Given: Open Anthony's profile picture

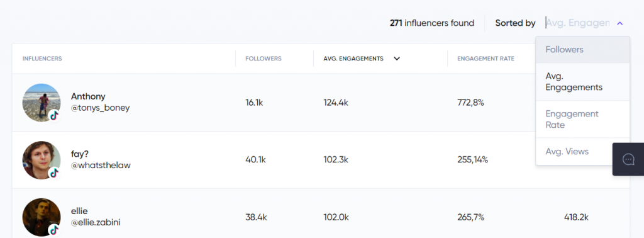Looking at the screenshot, I should 42,103.
